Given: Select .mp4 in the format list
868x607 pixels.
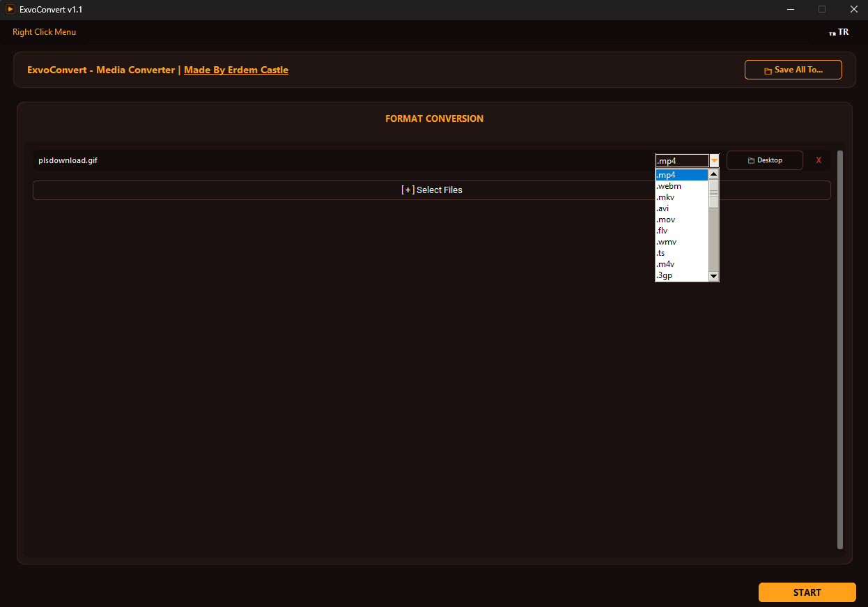Looking at the screenshot, I should (682, 175).
